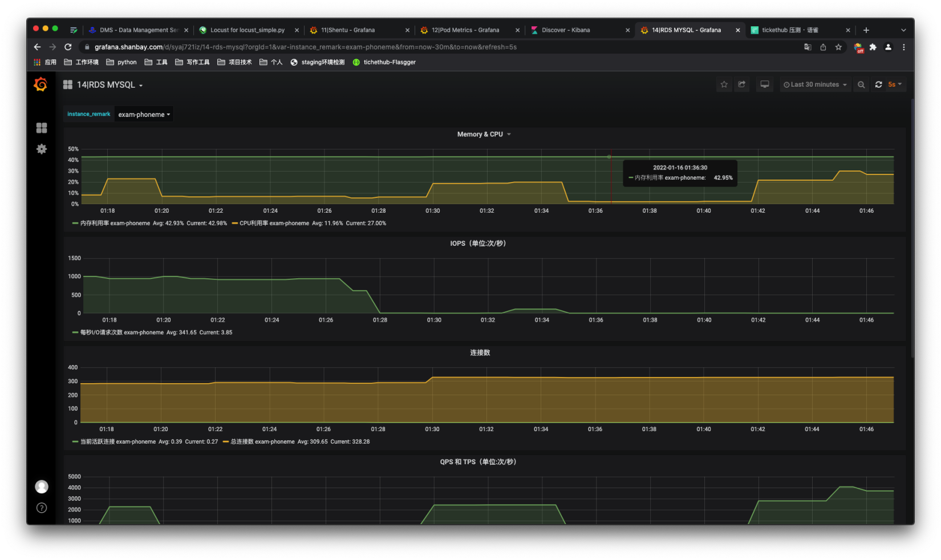Open the IOPS panel title menu
941x560 pixels.
(478, 244)
